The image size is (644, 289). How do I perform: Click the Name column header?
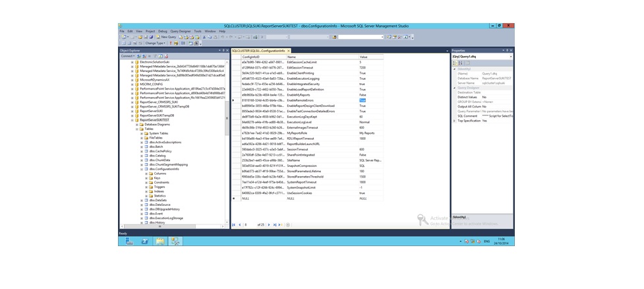click(322, 57)
